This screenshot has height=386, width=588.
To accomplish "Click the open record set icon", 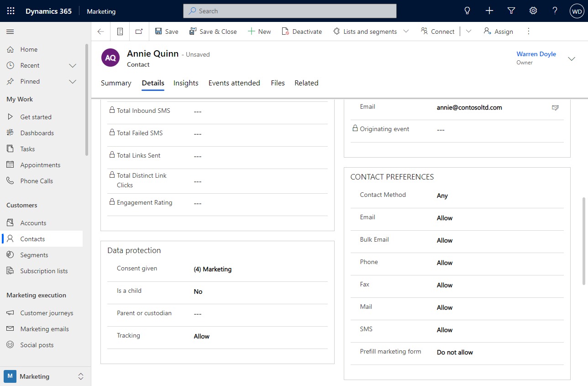I will (120, 32).
